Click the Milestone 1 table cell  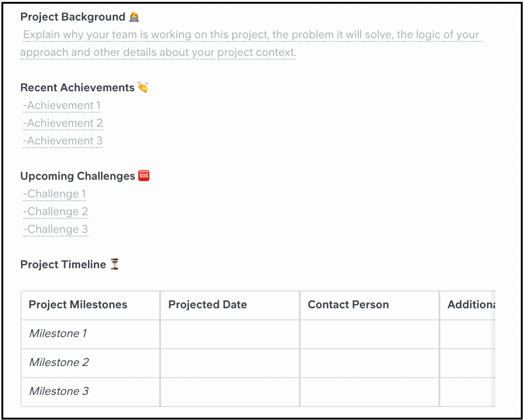(90, 334)
